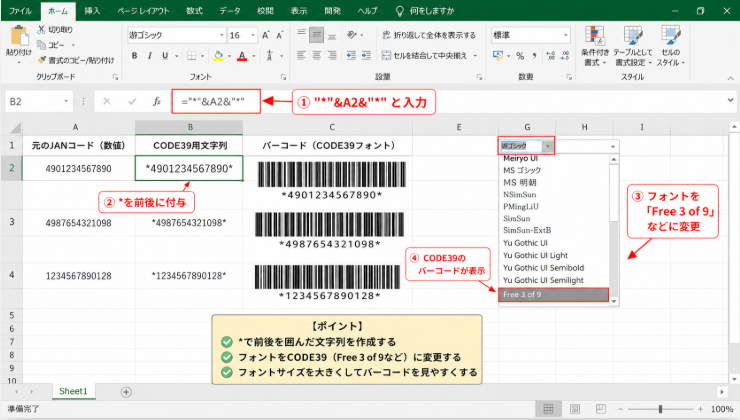Select cell A2 containing 4901234567890
Image resolution: width=740 pixels, height=420 pixels.
tap(78, 168)
